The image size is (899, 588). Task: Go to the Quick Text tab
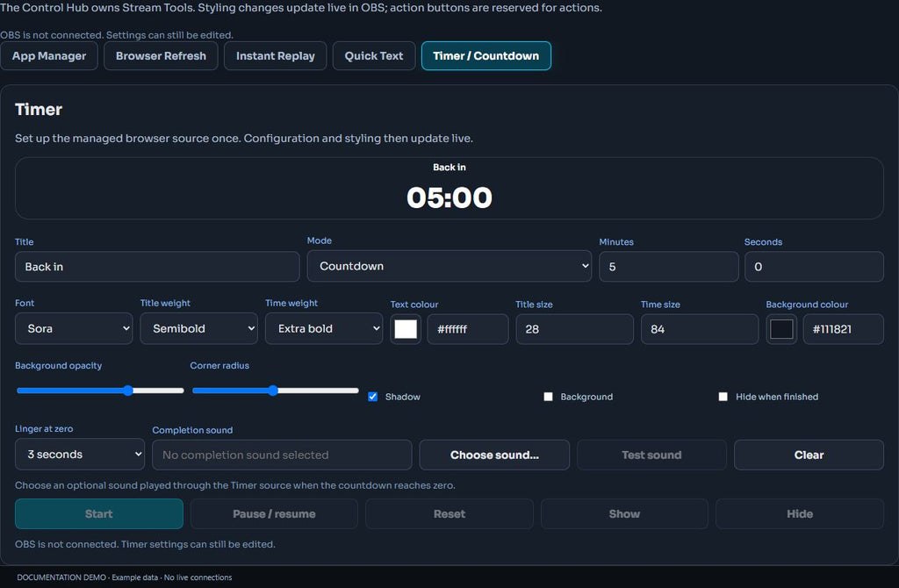pos(374,55)
